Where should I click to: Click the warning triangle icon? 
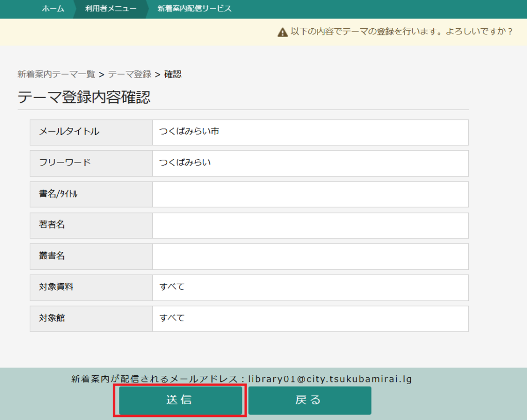click(x=283, y=32)
